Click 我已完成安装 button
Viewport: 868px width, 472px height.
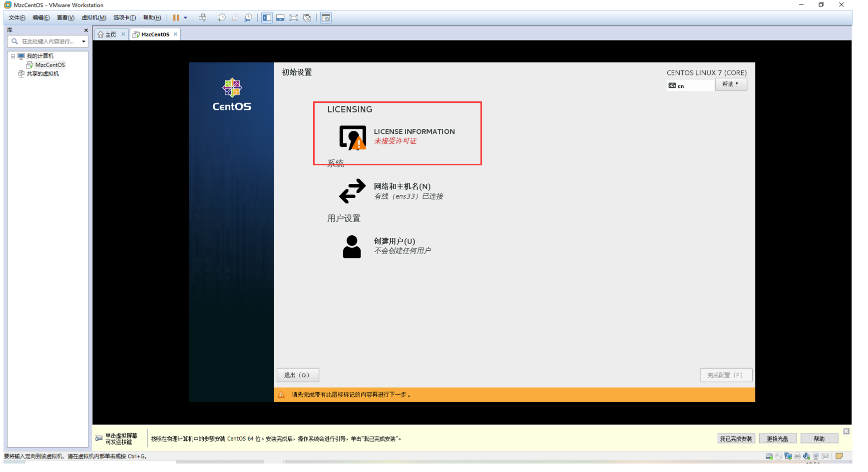coord(736,439)
